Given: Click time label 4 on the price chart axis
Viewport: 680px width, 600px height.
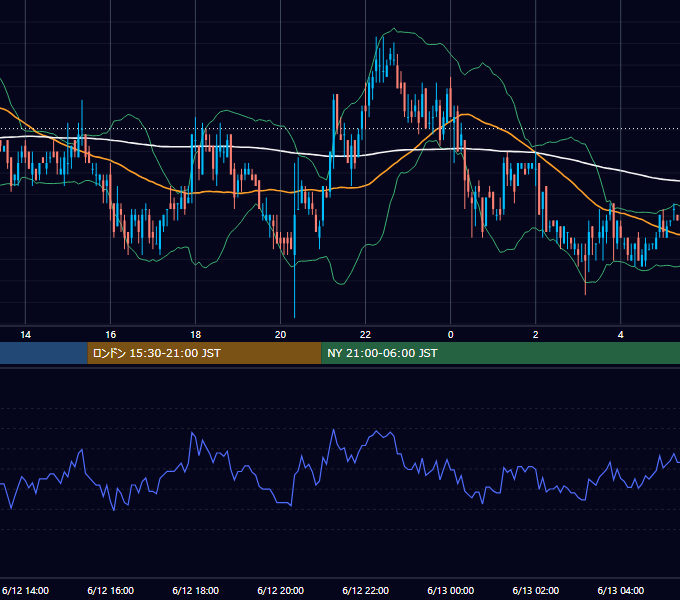Looking at the screenshot, I should [x=621, y=335].
